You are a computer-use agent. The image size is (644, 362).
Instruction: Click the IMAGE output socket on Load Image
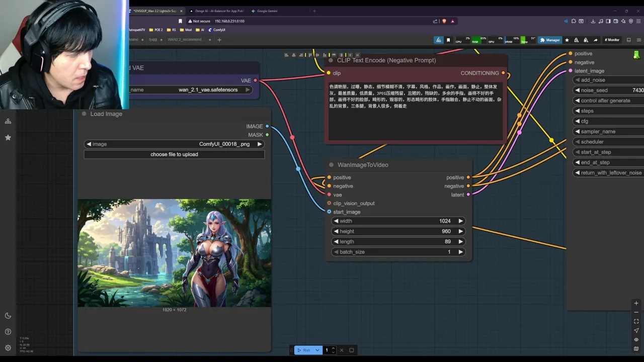(267, 126)
